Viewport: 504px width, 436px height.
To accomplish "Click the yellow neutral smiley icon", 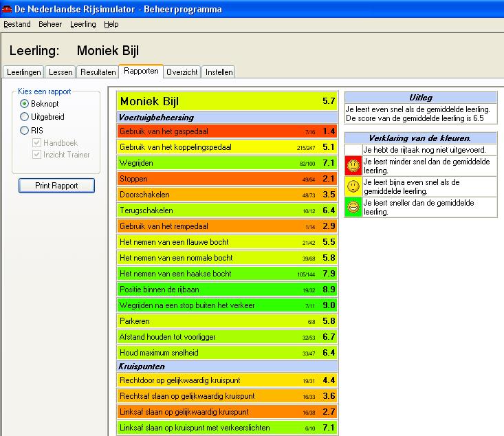I will 353,186.
